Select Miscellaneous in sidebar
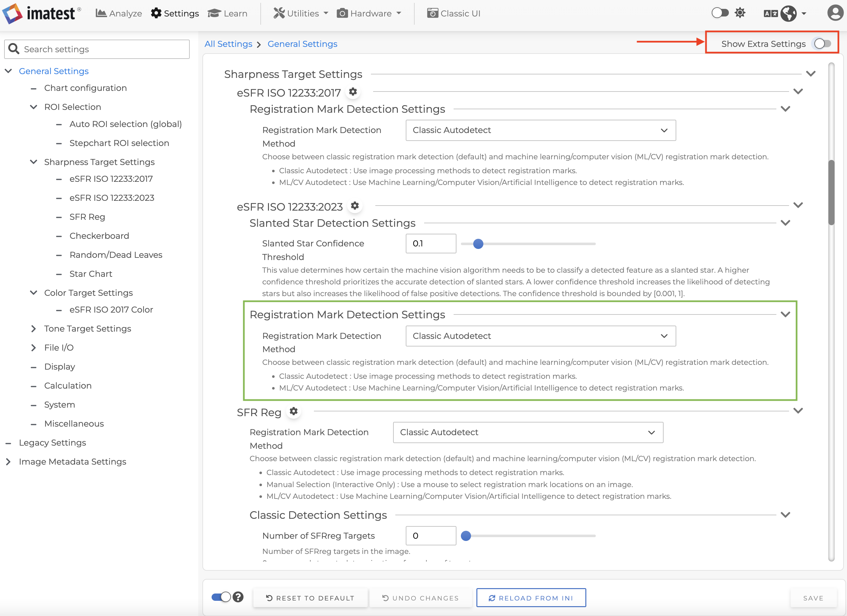 click(74, 424)
